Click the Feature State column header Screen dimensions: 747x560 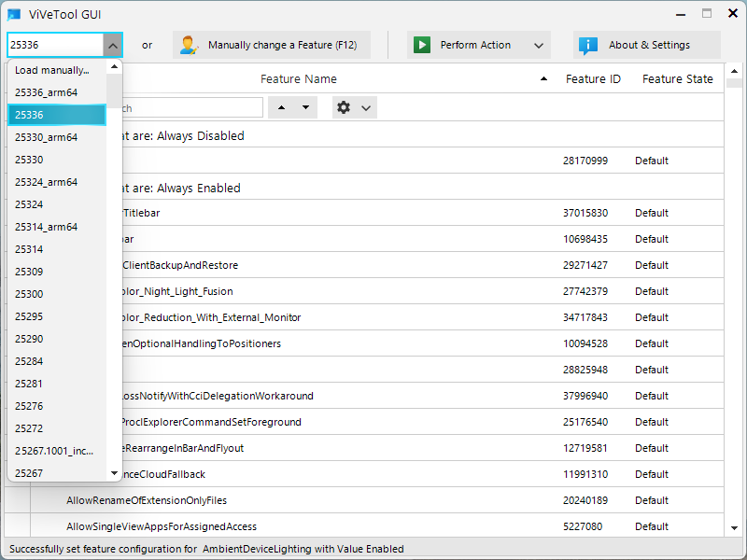[677, 78]
